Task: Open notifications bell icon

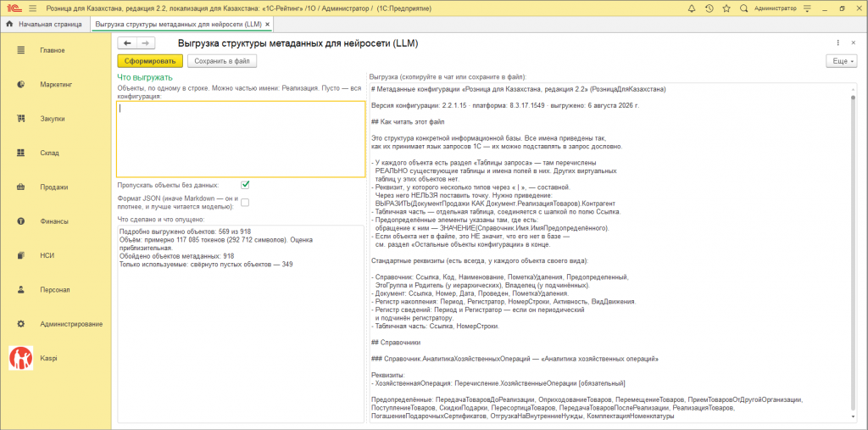Action: [x=692, y=8]
